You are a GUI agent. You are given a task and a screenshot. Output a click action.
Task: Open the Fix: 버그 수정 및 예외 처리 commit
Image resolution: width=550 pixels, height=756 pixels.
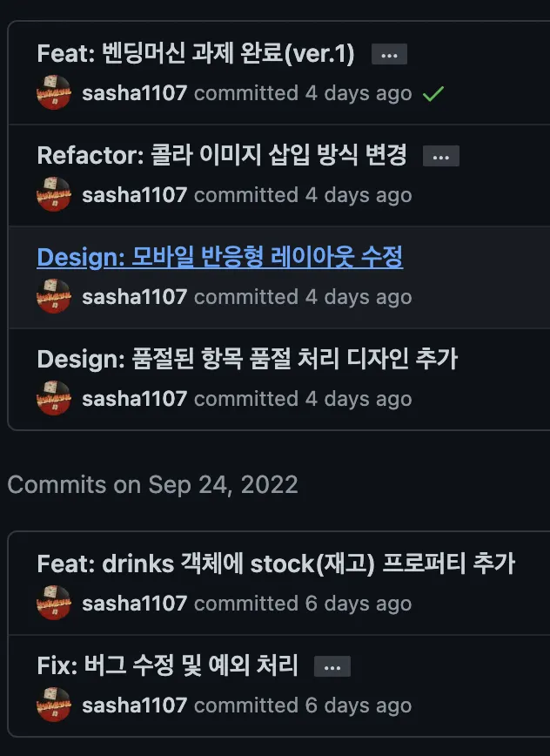(168, 666)
